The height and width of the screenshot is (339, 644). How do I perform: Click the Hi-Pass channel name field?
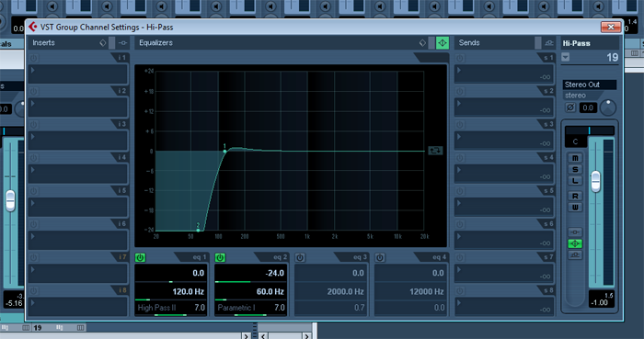(591, 43)
